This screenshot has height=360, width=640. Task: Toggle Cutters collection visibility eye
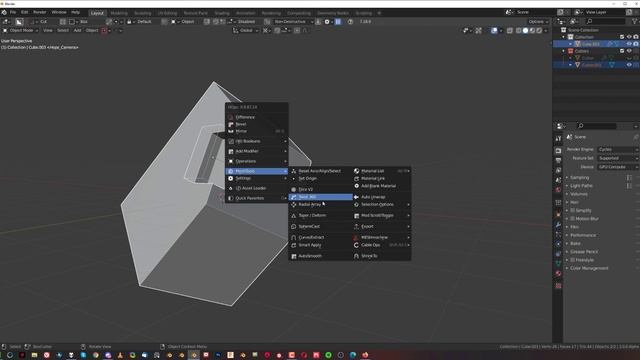(x=629, y=51)
